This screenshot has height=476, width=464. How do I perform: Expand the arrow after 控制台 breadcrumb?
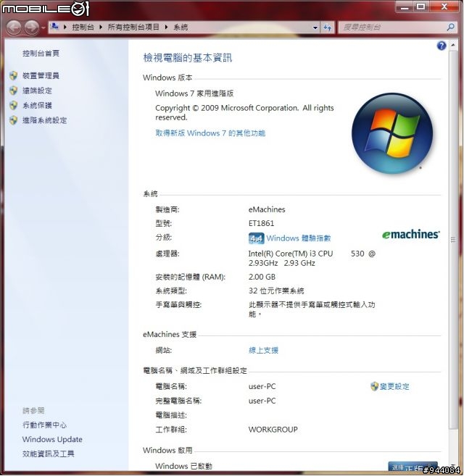(x=101, y=27)
